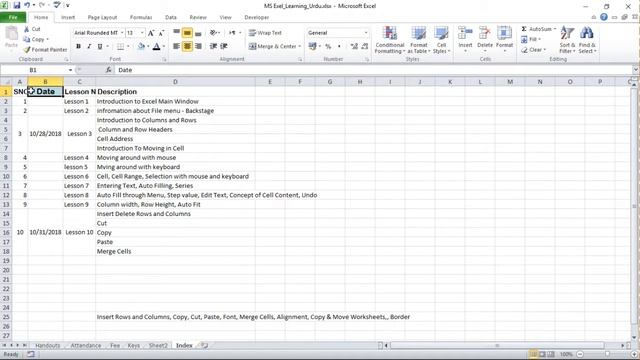Click the Find & Select binoculars icon
Image resolution: width=640 pixels, height=360 pixels.
coord(587,33)
